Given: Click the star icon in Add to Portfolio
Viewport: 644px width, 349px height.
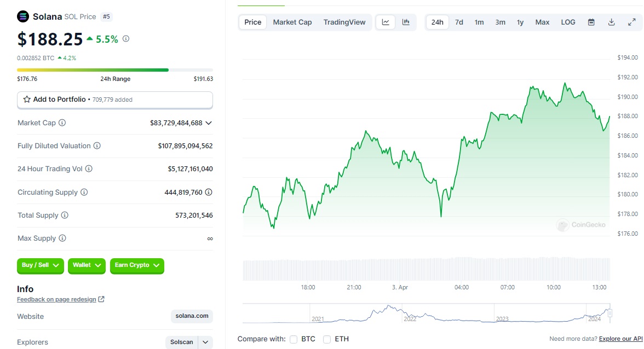Looking at the screenshot, I should (27, 99).
